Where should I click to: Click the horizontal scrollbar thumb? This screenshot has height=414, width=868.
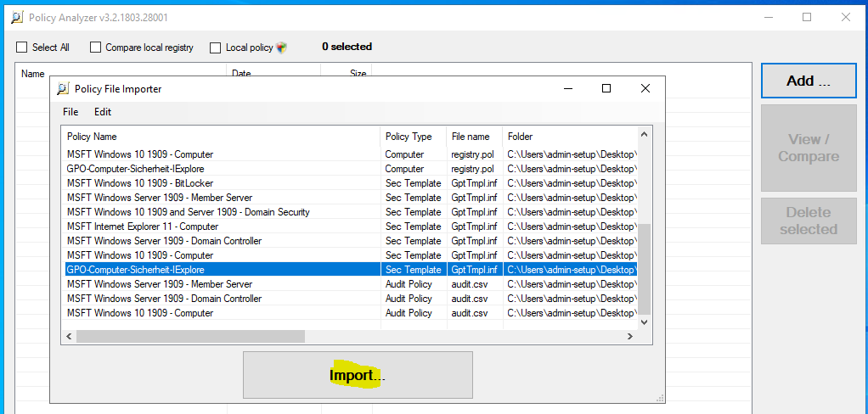tap(190, 336)
